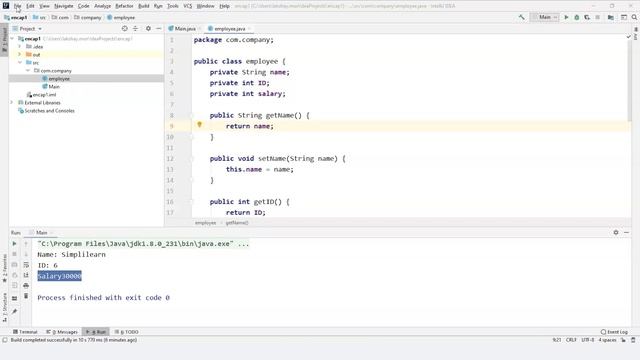Toggle the Ant tool window on right edge

[636, 34]
